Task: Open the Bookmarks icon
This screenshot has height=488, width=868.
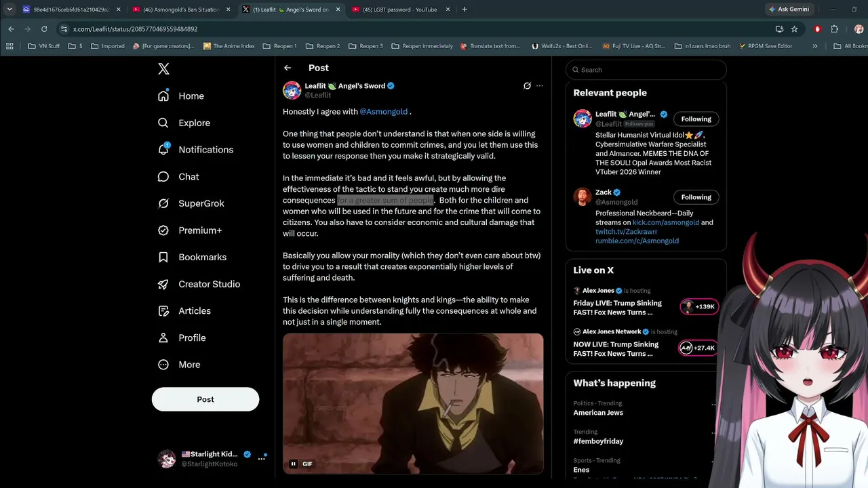Action: pyautogui.click(x=163, y=258)
